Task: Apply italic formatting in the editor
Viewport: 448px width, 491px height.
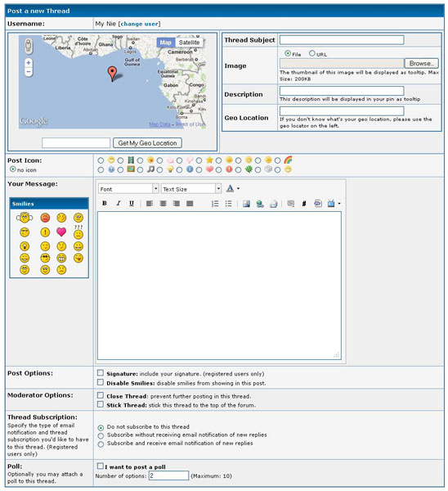Action: click(x=118, y=203)
